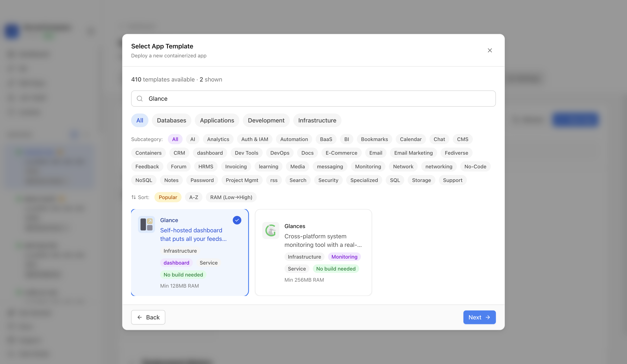Go Back to previous step
627x364 pixels.
pyautogui.click(x=148, y=317)
